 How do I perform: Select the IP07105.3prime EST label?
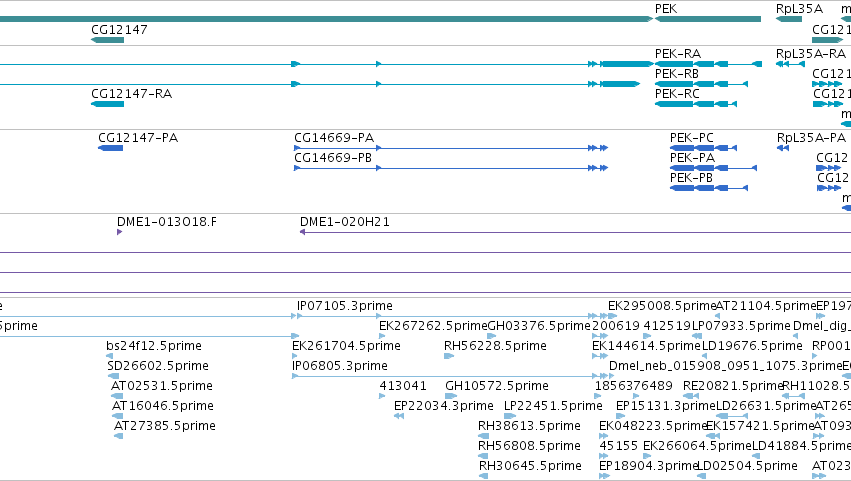click(x=345, y=306)
